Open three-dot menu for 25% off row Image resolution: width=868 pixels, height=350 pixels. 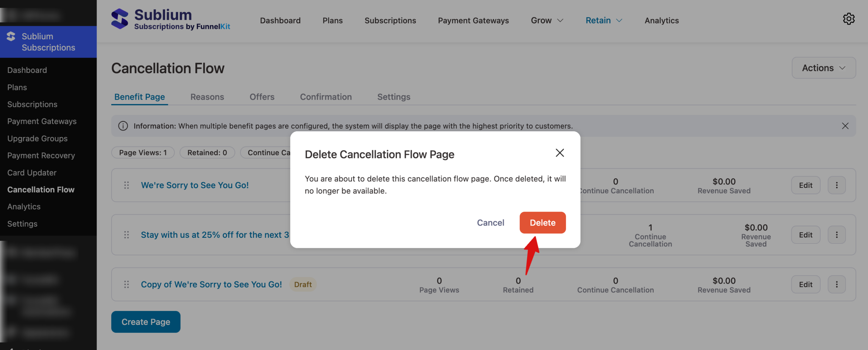836,235
